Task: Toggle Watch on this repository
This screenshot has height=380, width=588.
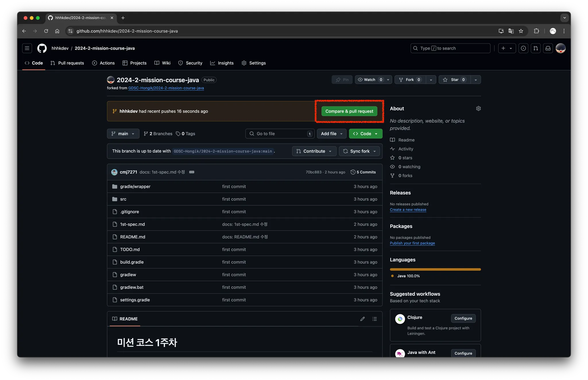Action: point(369,80)
